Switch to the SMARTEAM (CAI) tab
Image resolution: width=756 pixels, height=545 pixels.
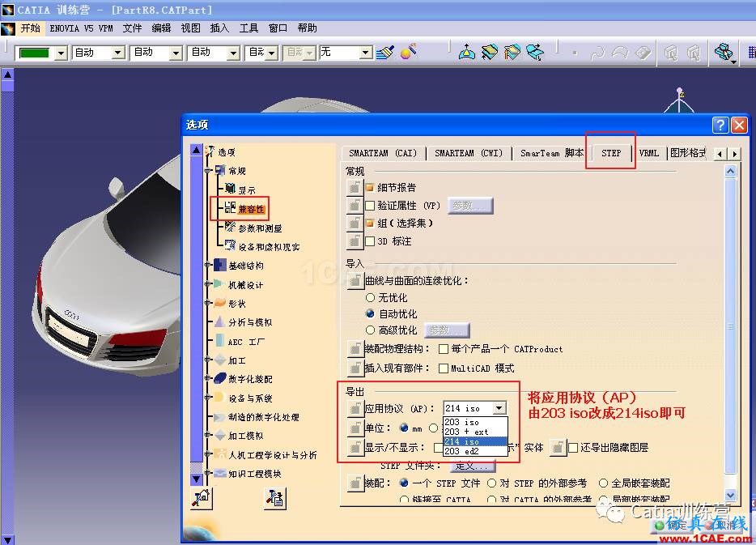tap(383, 153)
